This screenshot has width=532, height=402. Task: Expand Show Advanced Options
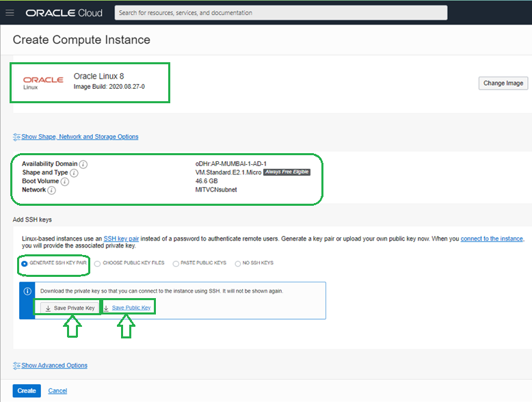click(x=54, y=365)
